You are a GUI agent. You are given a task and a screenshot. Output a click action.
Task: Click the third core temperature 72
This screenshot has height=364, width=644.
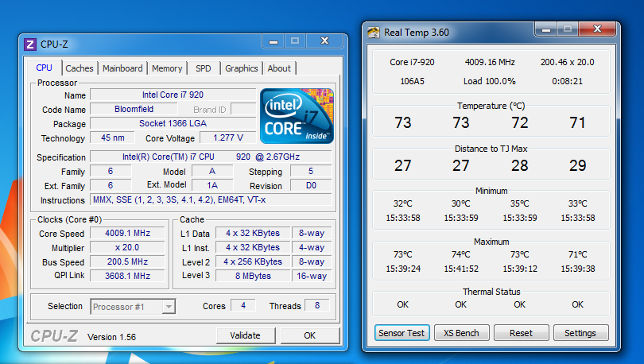click(519, 122)
